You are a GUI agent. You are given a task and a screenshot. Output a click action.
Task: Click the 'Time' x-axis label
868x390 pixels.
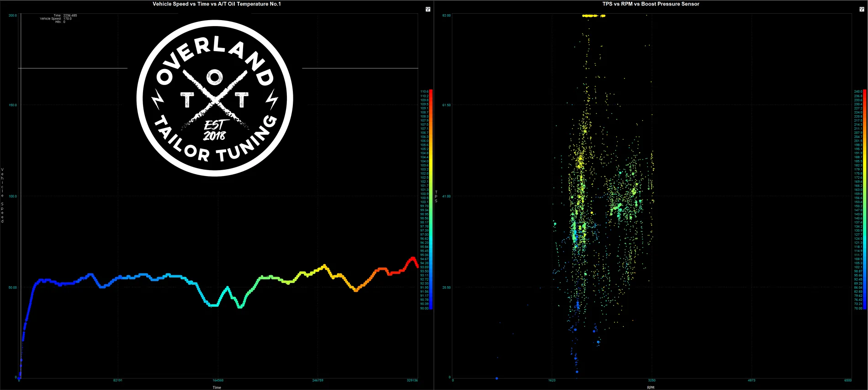point(217,387)
